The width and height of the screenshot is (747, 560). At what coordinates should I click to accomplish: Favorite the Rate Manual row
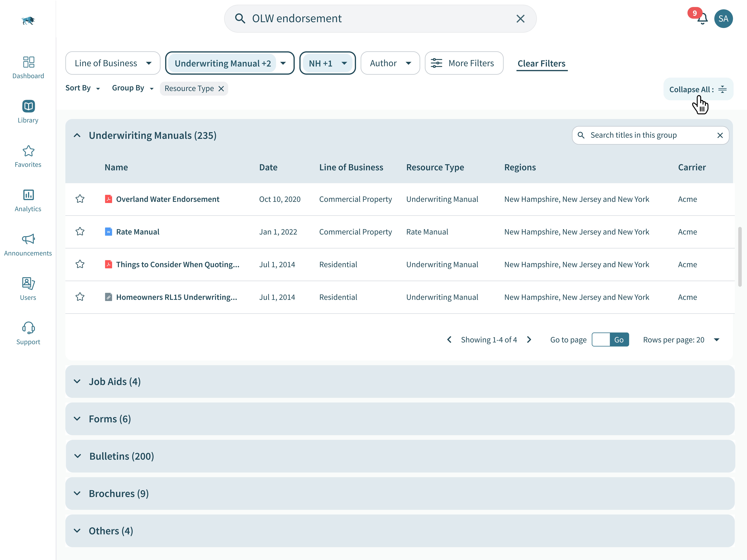[80, 232]
